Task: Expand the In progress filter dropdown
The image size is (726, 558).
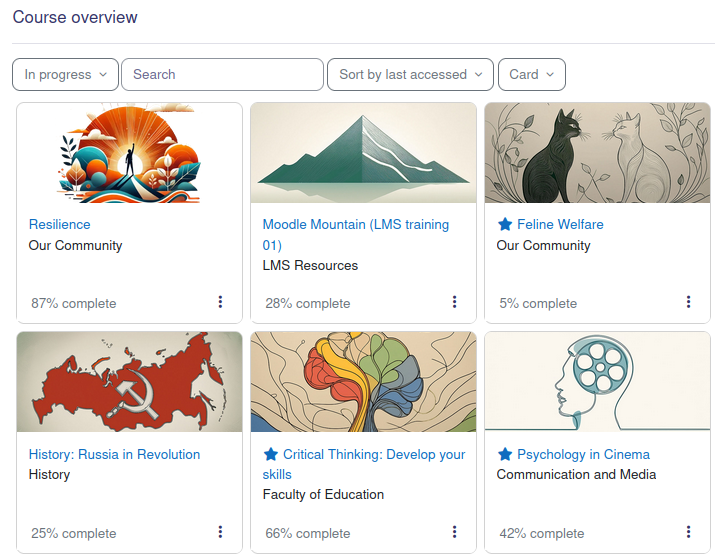Action: coord(65,75)
